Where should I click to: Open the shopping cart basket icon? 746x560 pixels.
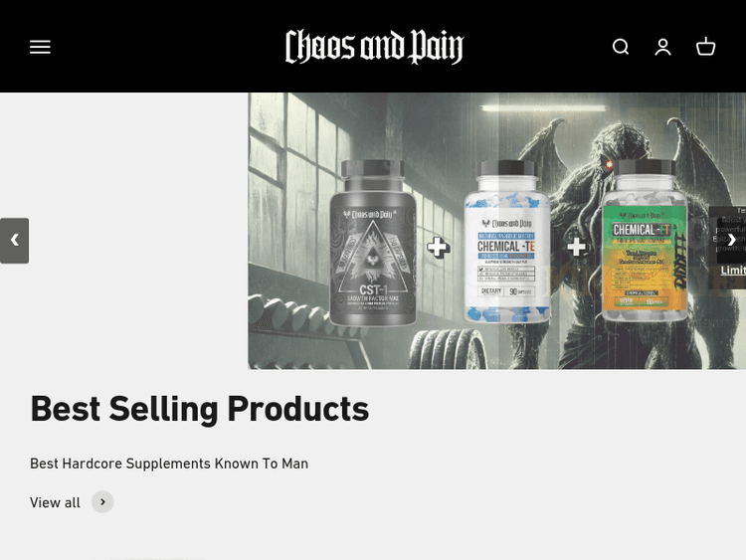[x=705, y=47]
